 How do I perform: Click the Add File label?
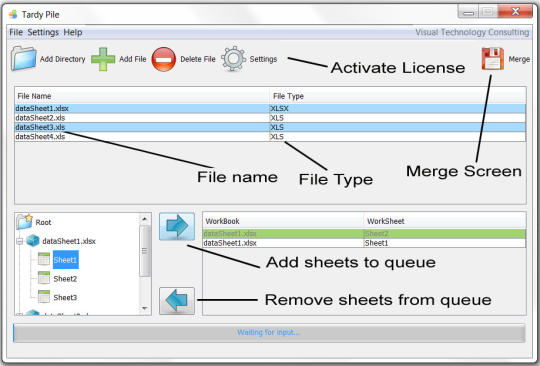click(x=133, y=59)
